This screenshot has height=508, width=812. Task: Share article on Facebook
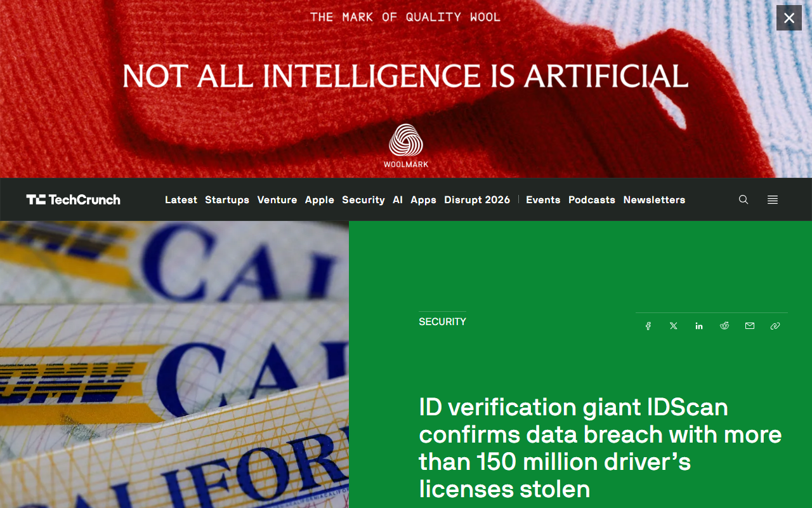(x=648, y=326)
